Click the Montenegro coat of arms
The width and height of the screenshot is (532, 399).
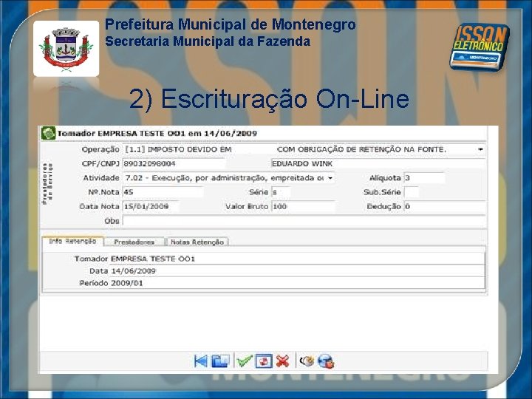(x=66, y=49)
